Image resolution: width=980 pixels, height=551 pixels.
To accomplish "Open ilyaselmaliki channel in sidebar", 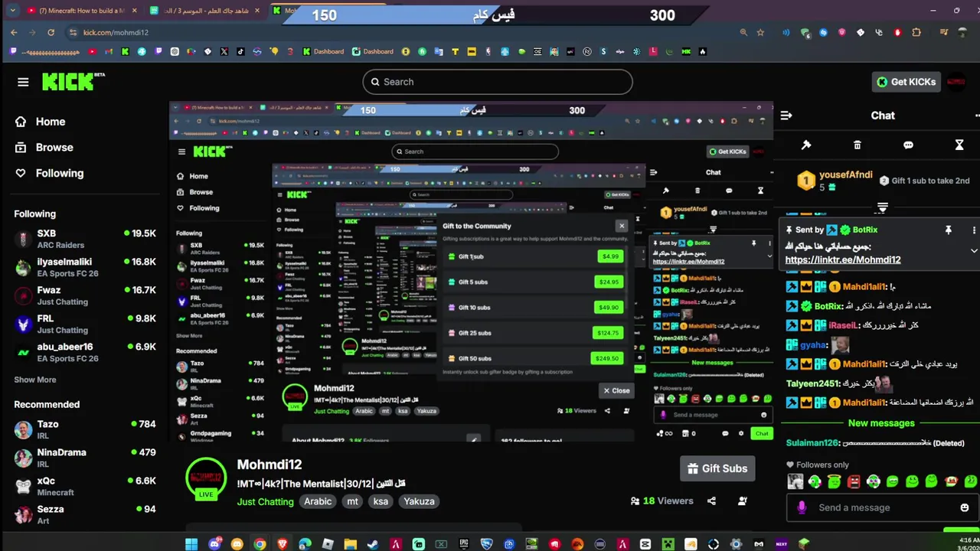I will pos(85,267).
